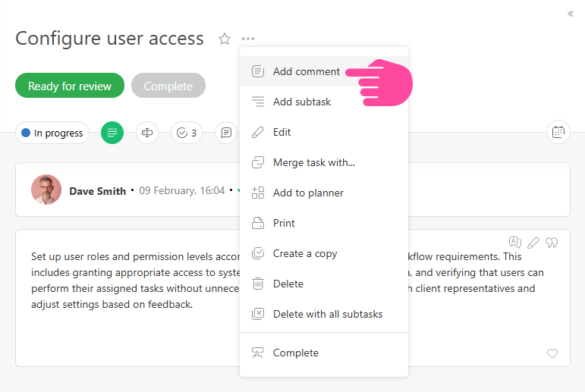
Task: Open the calendar icon on the right
Action: (558, 132)
